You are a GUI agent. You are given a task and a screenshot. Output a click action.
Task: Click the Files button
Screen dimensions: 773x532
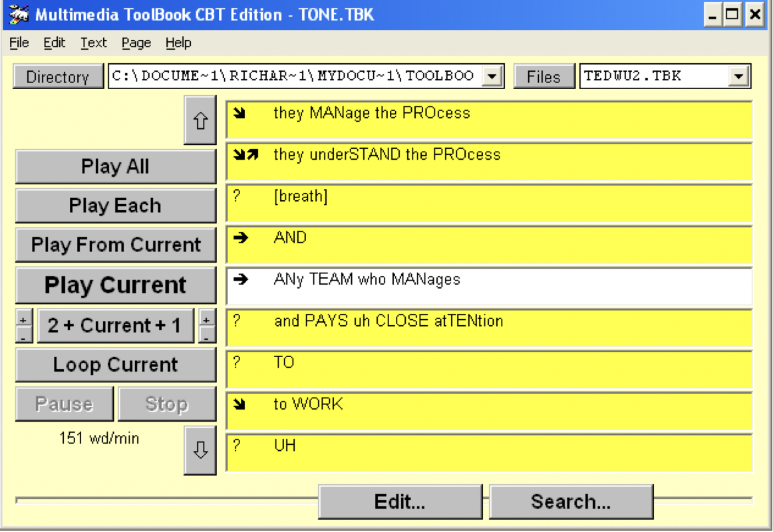(x=543, y=76)
